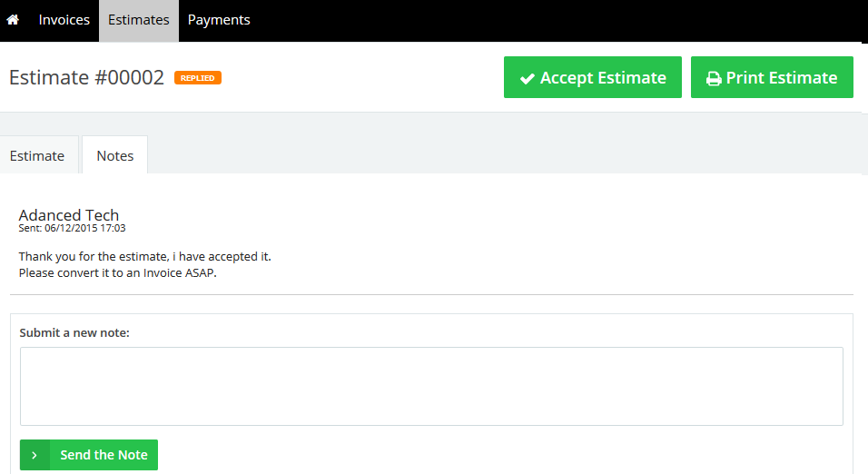
Task: Select the Notes tab
Action: pyautogui.click(x=115, y=155)
